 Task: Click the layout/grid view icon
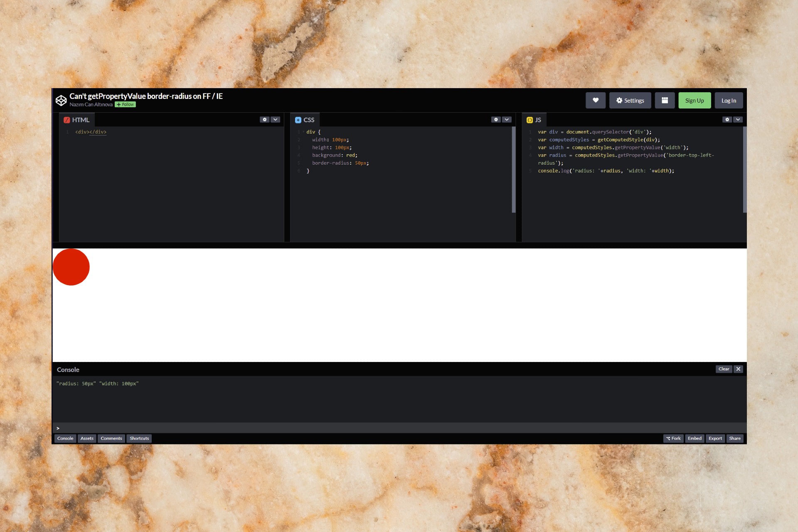tap(665, 100)
